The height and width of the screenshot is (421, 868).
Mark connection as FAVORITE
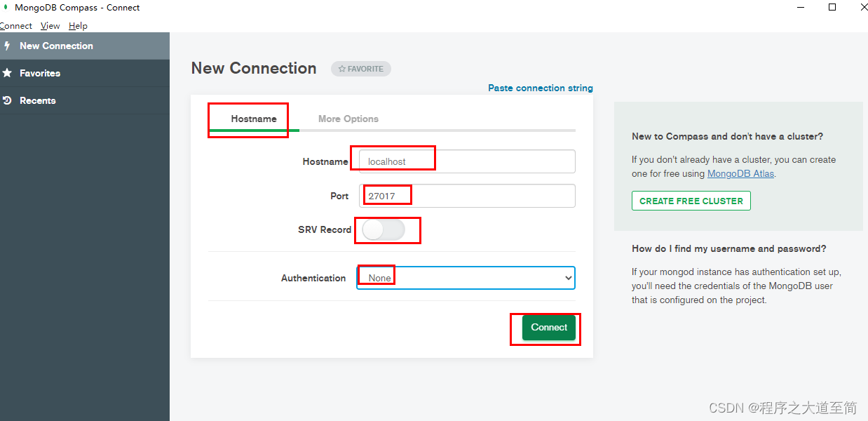[x=361, y=69]
